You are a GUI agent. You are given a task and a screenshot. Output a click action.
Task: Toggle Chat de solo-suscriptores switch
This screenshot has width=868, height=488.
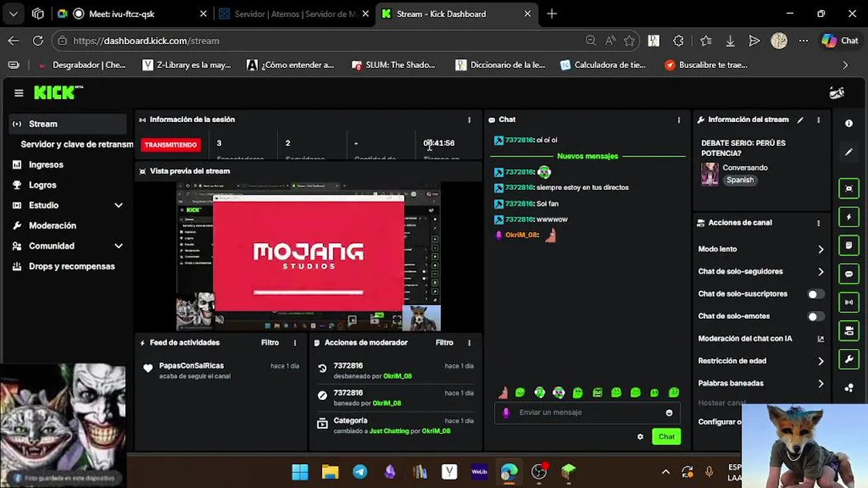click(x=816, y=294)
